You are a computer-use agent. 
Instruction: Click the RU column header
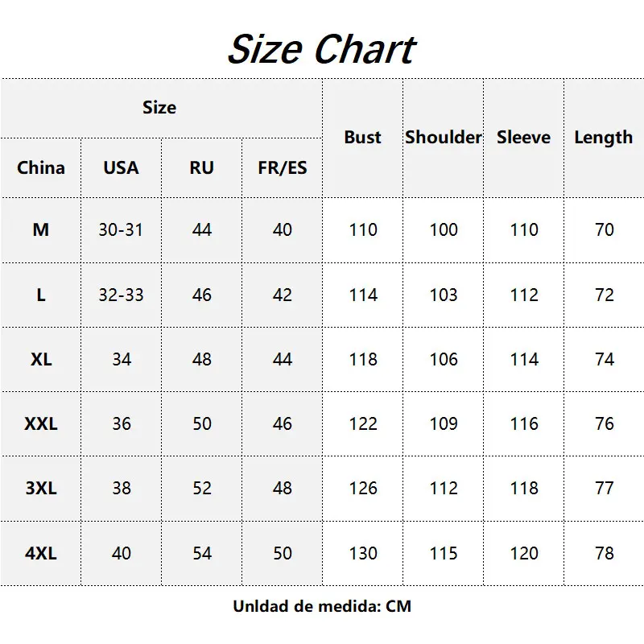(202, 167)
